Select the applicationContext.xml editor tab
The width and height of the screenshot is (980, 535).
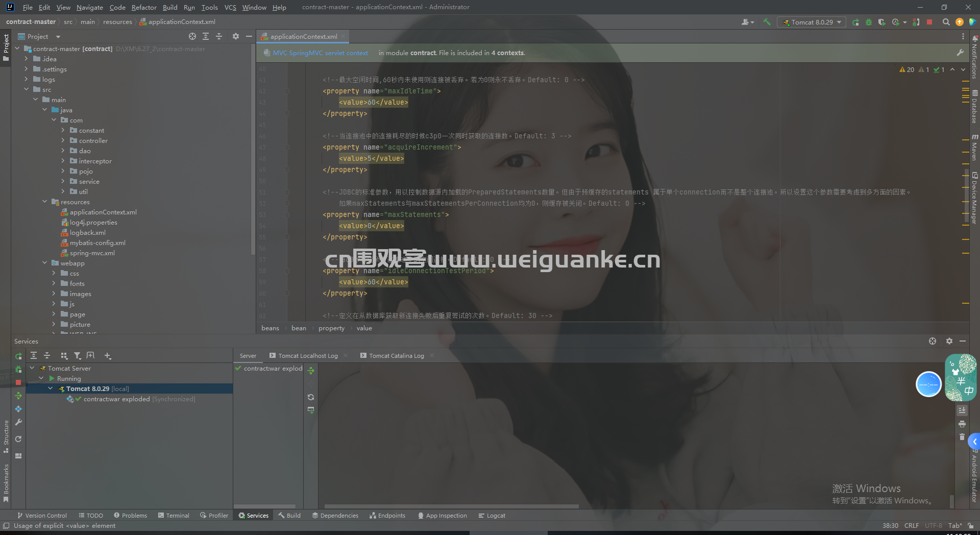tap(304, 36)
